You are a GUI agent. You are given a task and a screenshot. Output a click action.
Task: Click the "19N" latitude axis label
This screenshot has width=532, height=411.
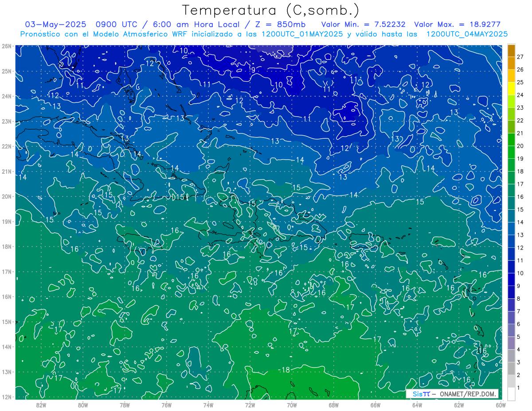click(x=6, y=221)
